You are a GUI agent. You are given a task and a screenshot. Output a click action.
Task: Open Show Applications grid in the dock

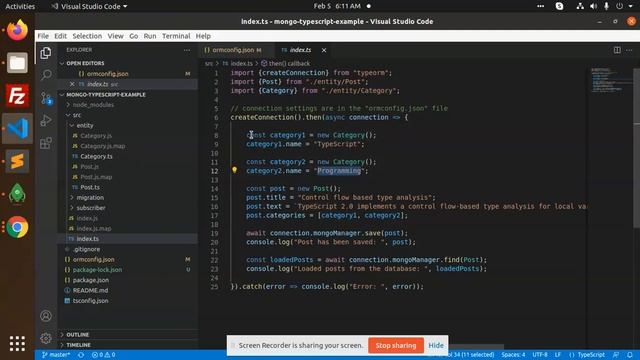click(17, 343)
